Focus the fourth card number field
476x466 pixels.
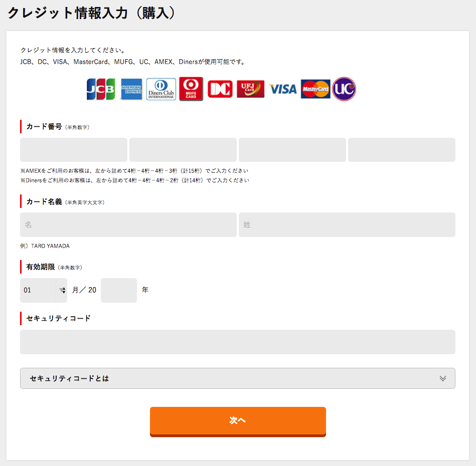coord(402,150)
